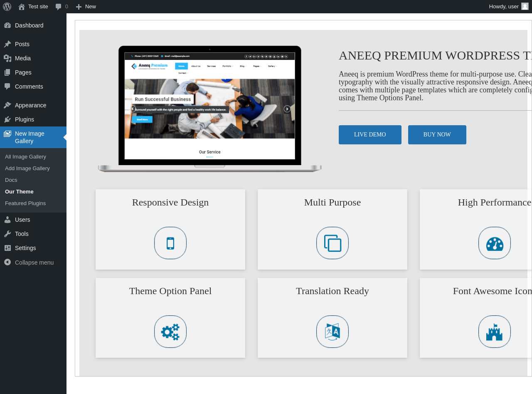532x394 pixels.
Task: Expand the New content menu
Action: pyautogui.click(x=86, y=7)
